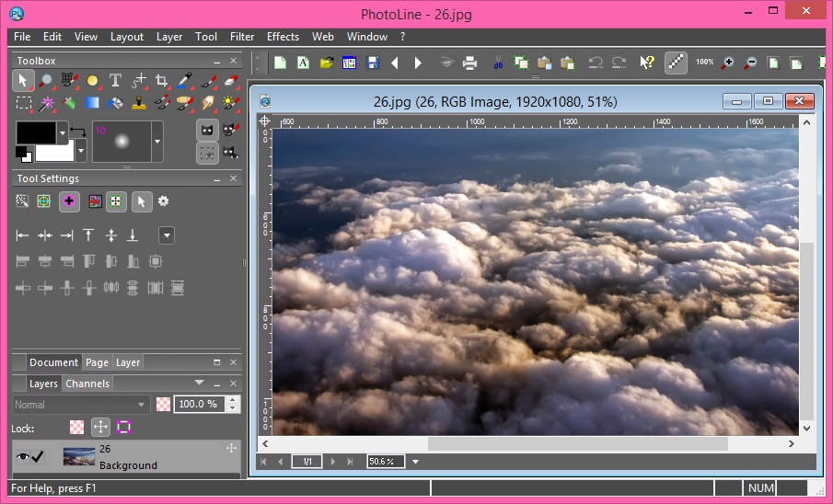Image resolution: width=833 pixels, height=504 pixels.
Task: Open the Layout menu
Action: click(127, 37)
